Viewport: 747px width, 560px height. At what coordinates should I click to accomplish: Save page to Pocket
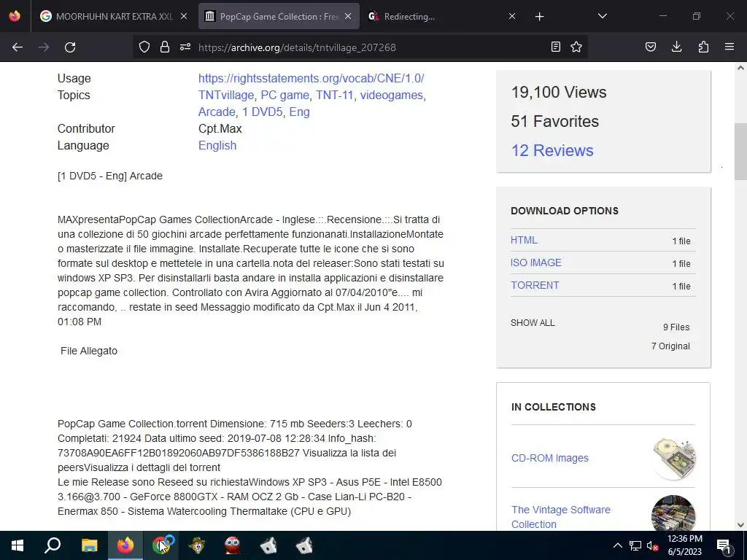(650, 47)
